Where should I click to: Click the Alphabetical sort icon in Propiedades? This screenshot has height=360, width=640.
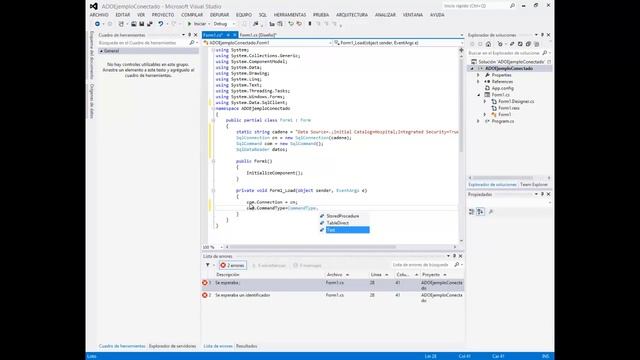480,211
